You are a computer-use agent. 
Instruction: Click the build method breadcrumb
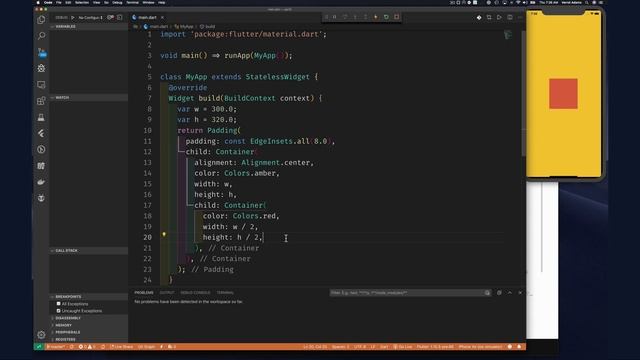tap(207, 27)
